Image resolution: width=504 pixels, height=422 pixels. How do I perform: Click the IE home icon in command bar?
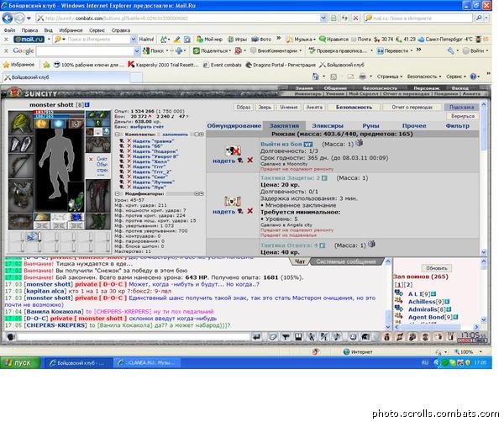click(x=315, y=76)
